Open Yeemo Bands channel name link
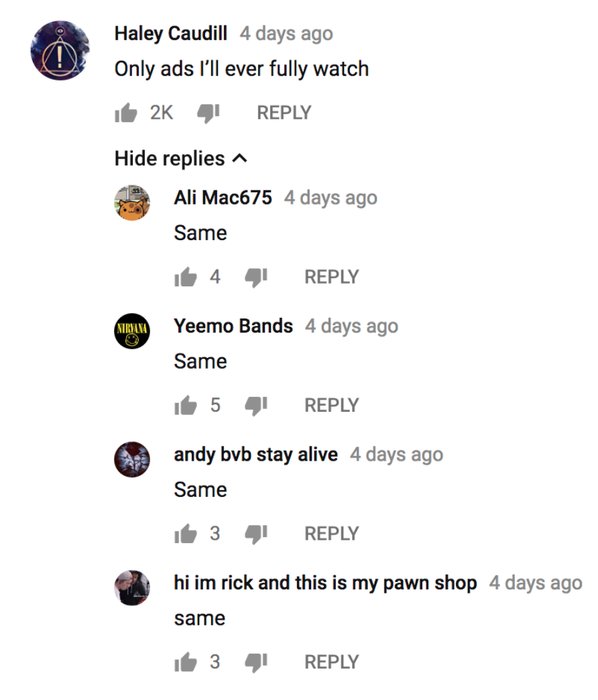The image size is (598, 700). (x=233, y=326)
